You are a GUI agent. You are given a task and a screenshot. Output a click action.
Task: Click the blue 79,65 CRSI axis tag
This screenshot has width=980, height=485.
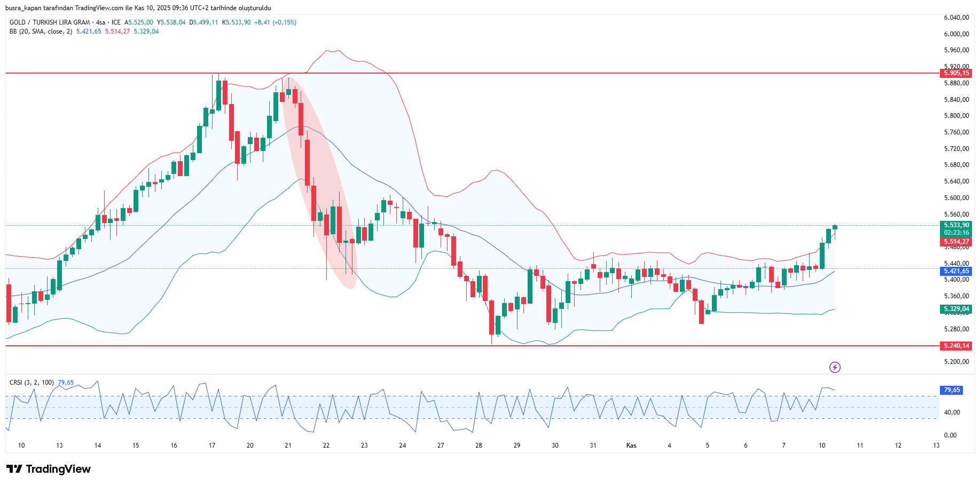(951, 390)
